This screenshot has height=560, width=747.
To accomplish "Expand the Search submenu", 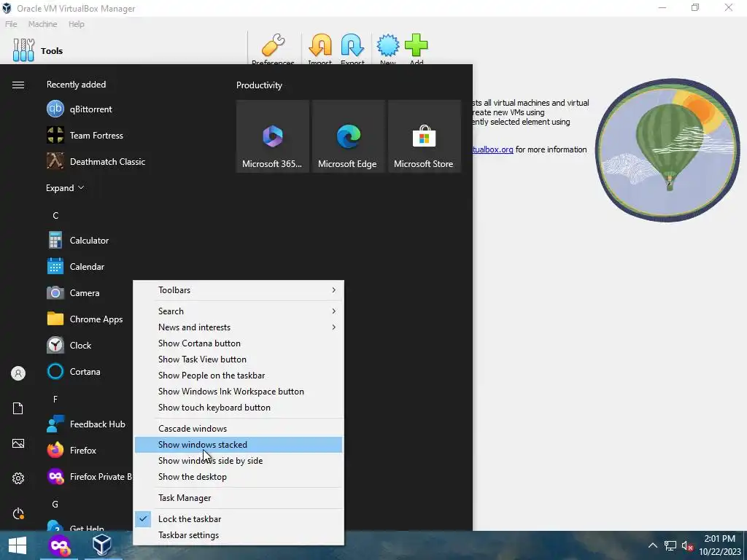I will (x=239, y=311).
